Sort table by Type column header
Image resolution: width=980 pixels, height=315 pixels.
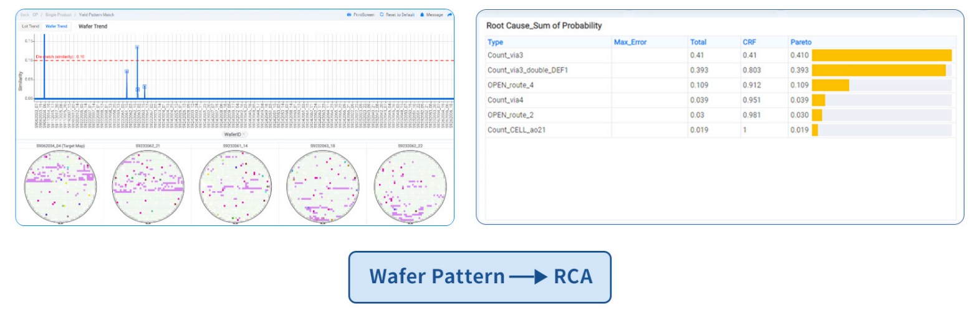495,42
